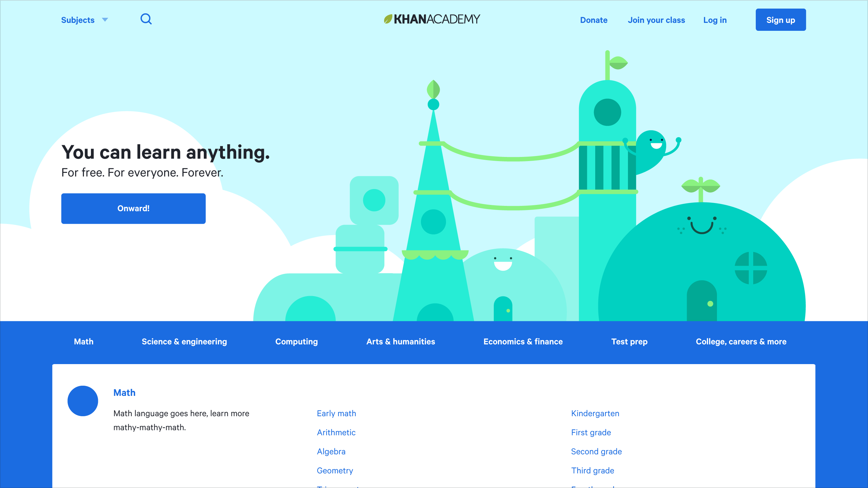
Task: Click the Log in link
Action: pyautogui.click(x=715, y=20)
